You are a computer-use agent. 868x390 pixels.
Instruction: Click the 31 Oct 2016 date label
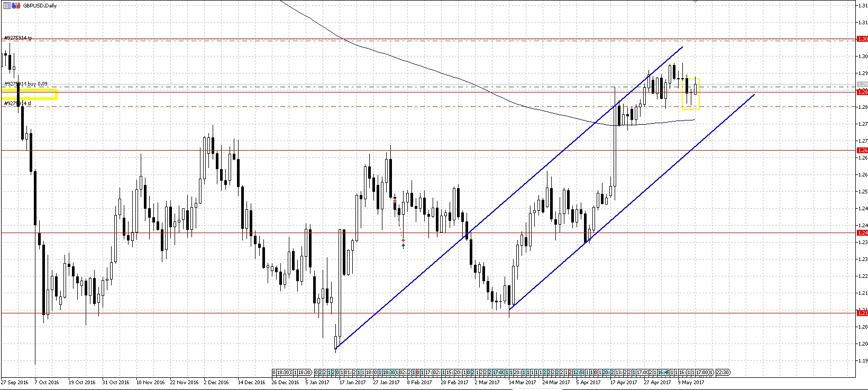[115, 382]
